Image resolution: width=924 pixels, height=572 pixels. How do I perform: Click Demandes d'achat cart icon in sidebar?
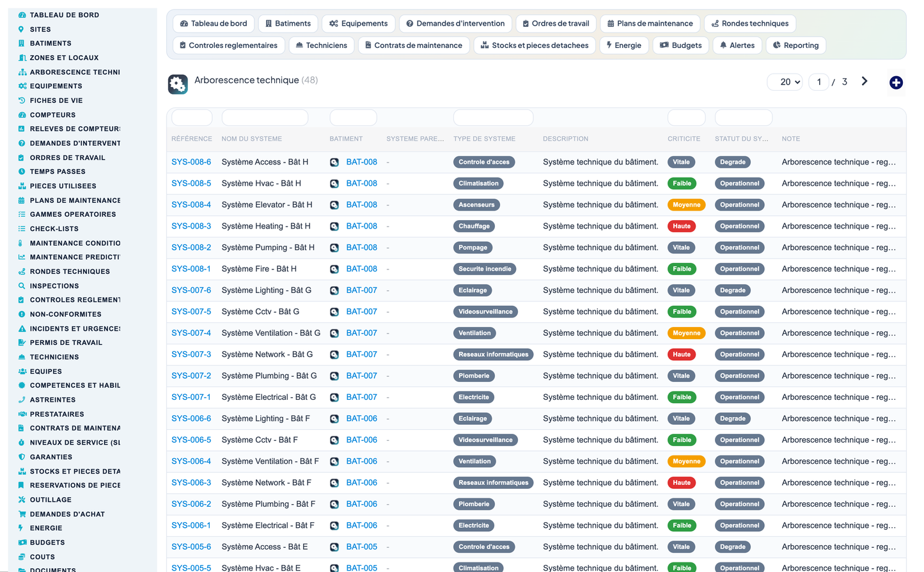[22, 514]
